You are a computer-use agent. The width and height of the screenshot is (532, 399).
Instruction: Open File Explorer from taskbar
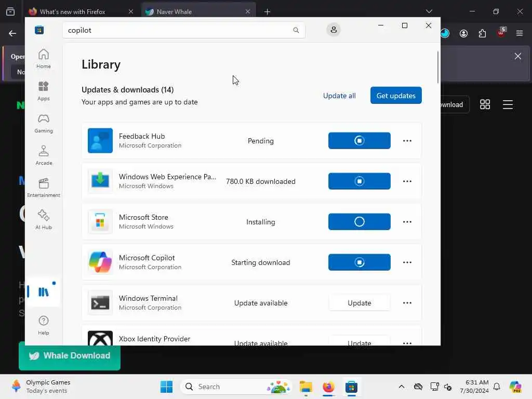[x=305, y=387]
